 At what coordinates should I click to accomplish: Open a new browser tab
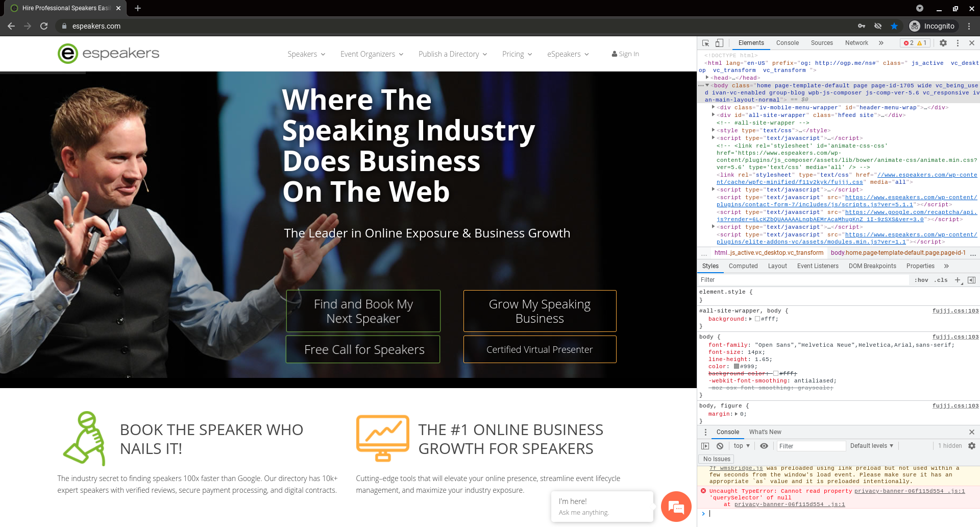pyautogui.click(x=138, y=8)
